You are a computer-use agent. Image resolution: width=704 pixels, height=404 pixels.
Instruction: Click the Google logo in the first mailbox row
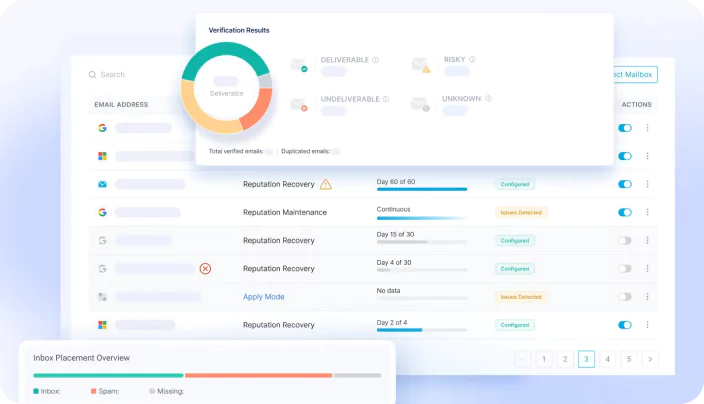click(102, 128)
